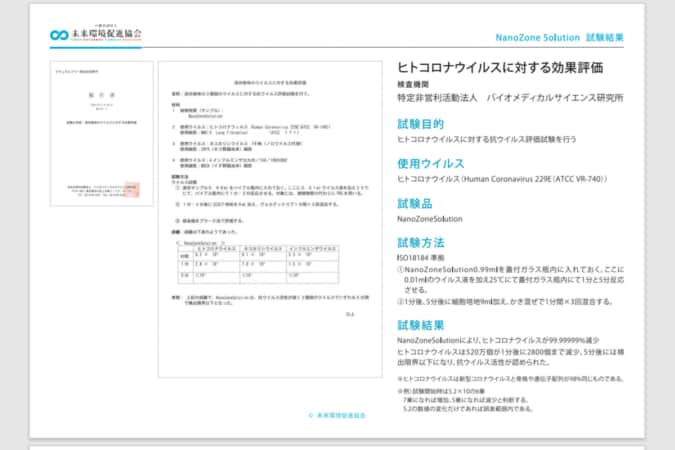Click the '試験品' section heading

pyautogui.click(x=415, y=203)
